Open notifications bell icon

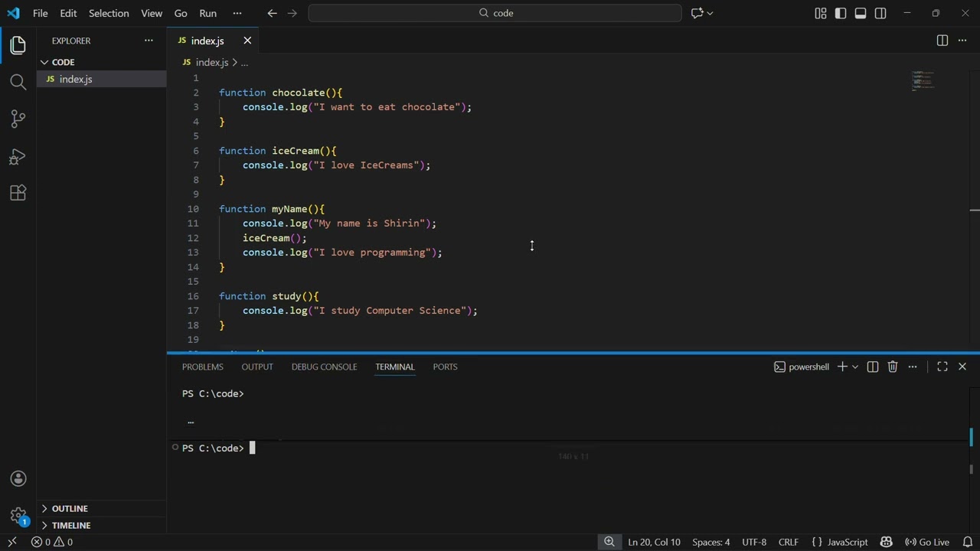click(967, 542)
